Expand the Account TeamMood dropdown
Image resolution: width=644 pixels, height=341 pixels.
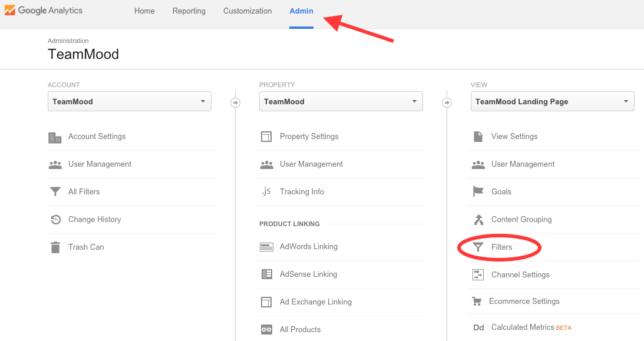tap(130, 101)
